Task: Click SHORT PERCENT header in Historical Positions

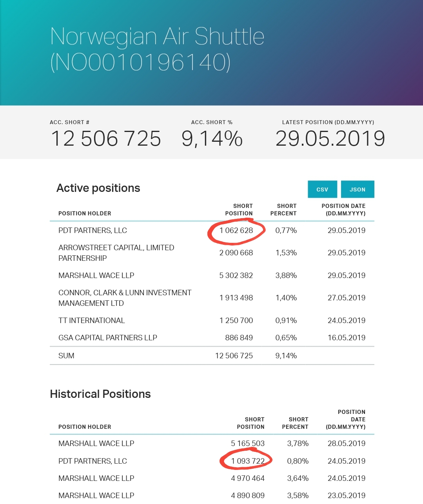Action: [x=295, y=423]
